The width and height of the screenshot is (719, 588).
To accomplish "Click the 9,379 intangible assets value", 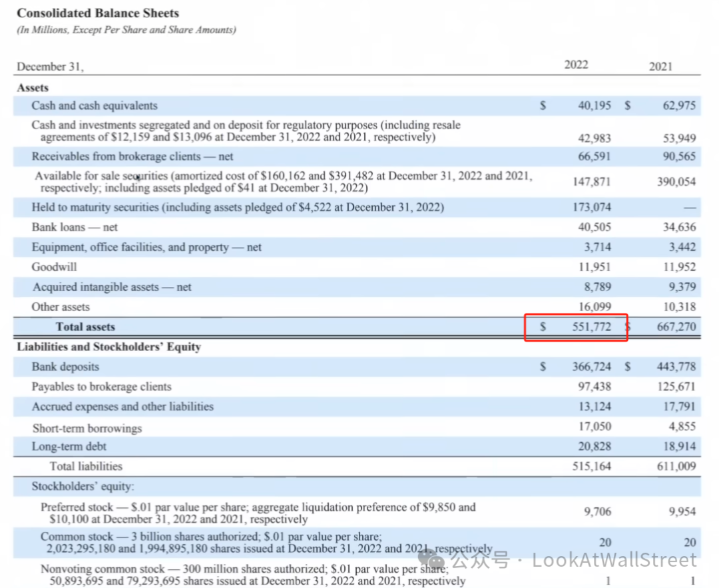I will pyautogui.click(x=682, y=287).
